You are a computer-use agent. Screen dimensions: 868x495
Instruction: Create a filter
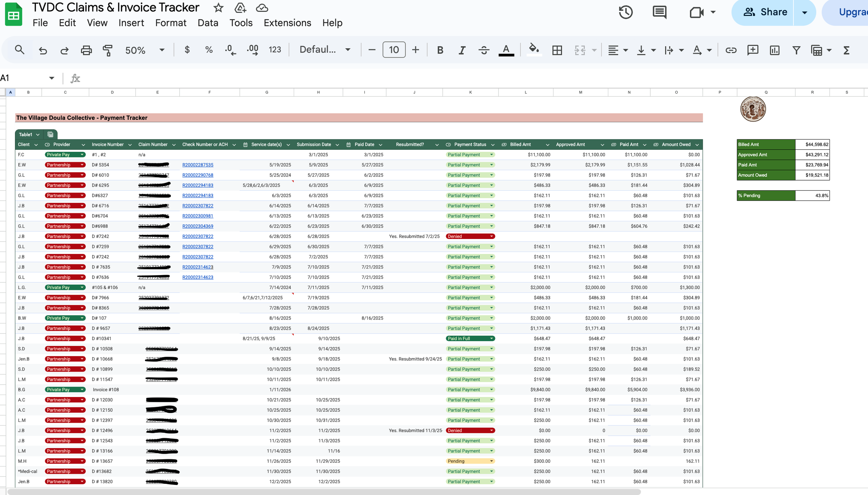(796, 50)
